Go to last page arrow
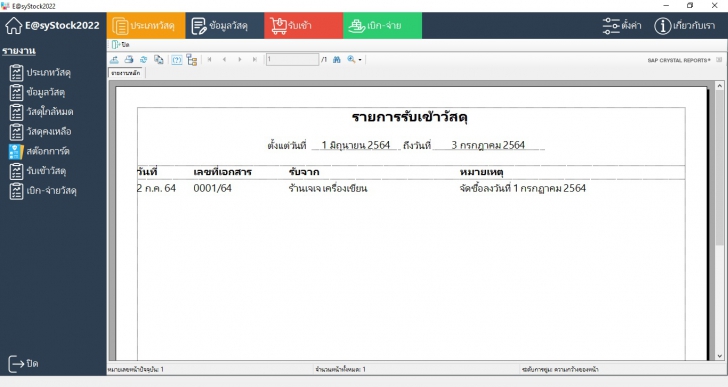This screenshot has width=728, height=387. 254,59
